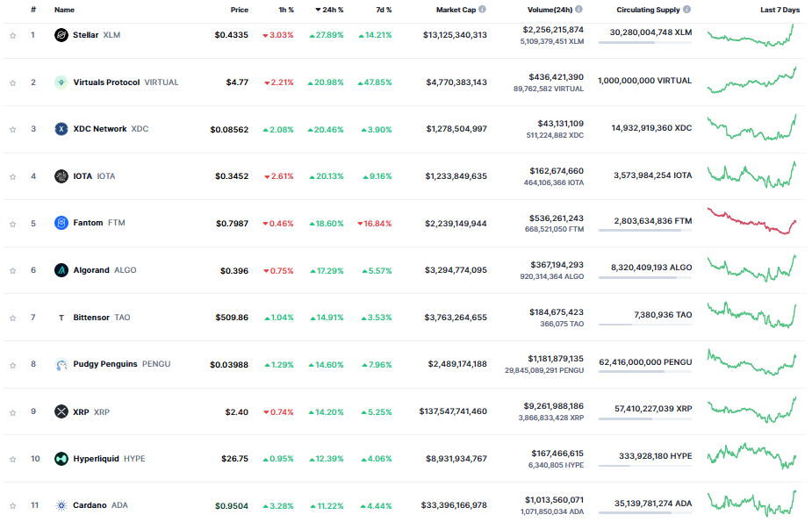Toggle the XRP watchlist star
The image size is (812, 522).
(x=13, y=413)
